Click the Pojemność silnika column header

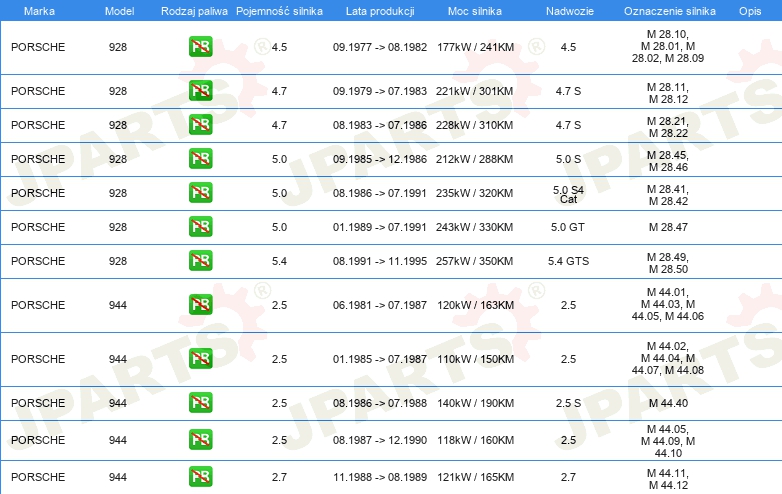[x=279, y=11]
